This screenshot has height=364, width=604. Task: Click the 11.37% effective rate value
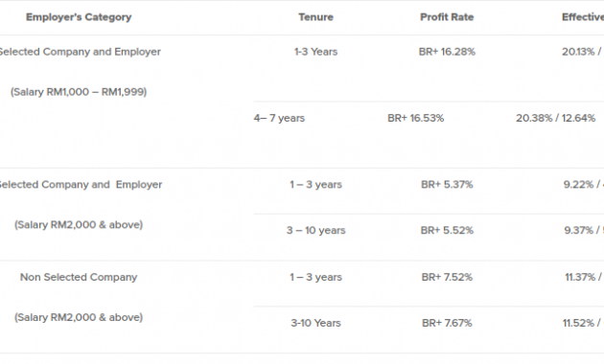click(580, 277)
